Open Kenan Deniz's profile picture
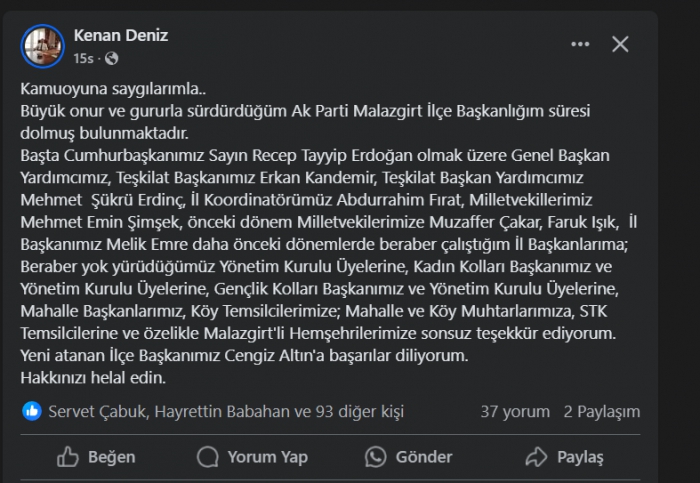Viewport: 700px width, 483px height. 43,45
